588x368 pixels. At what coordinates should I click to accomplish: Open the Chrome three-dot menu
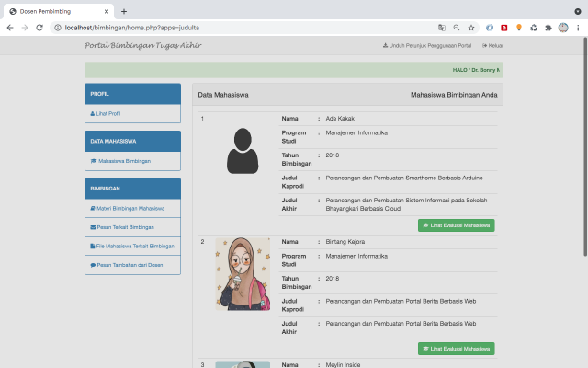pos(577,28)
